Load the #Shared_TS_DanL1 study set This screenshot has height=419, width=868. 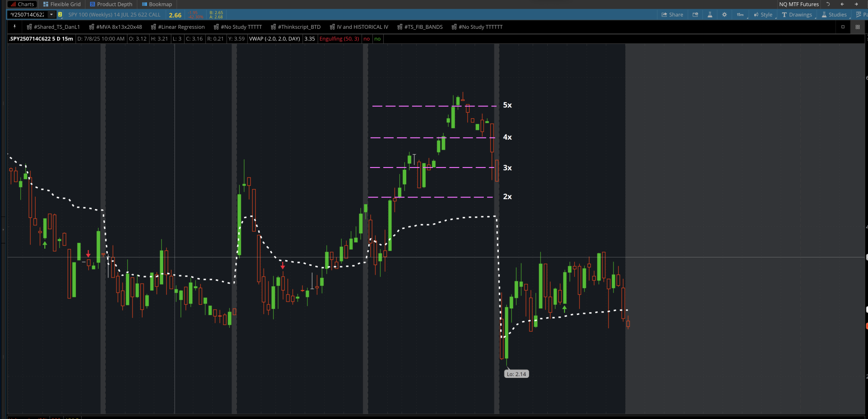[x=53, y=27]
